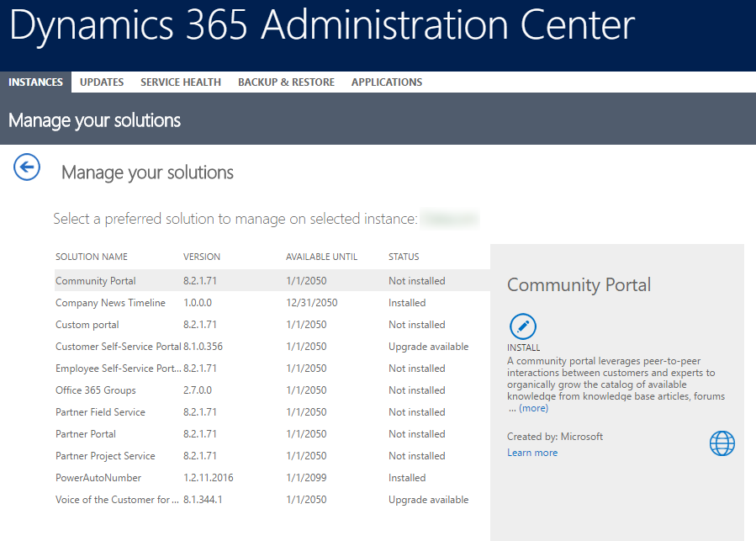Expand description with the (more) link
756x541 pixels.
click(534, 408)
